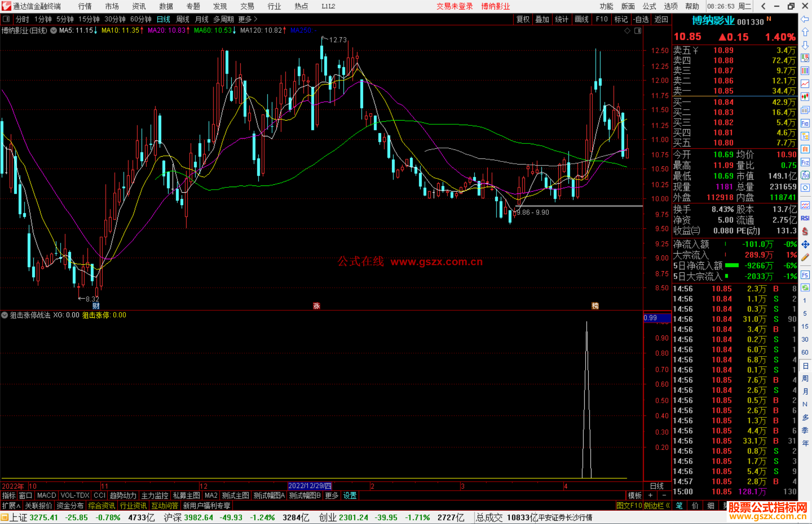
Task: Open the 更多 indicators tab at bottom
Action: (332, 495)
